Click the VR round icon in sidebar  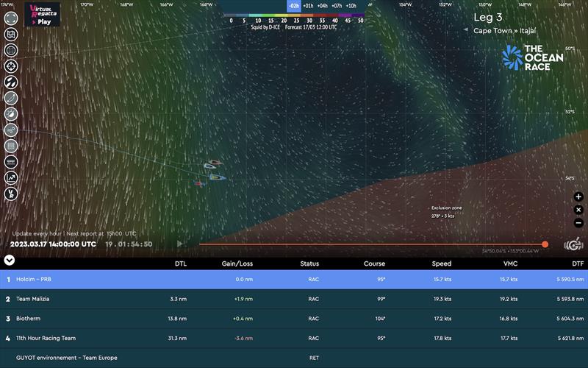click(11, 194)
